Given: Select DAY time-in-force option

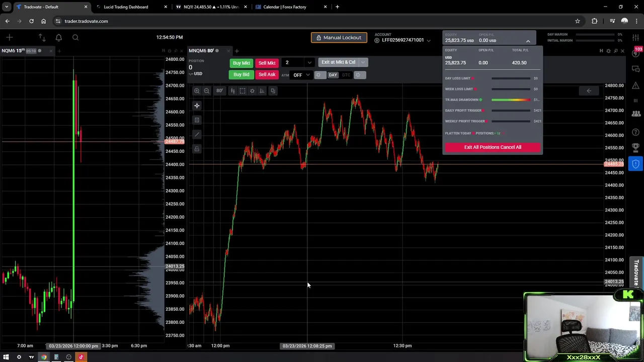Looking at the screenshot, I should [333, 75].
